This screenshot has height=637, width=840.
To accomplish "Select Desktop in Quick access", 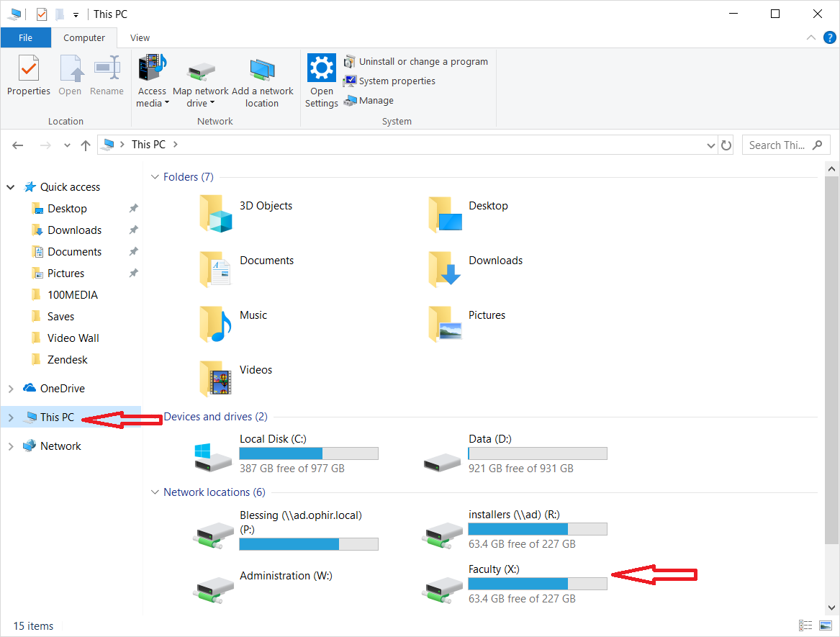I will (67, 209).
